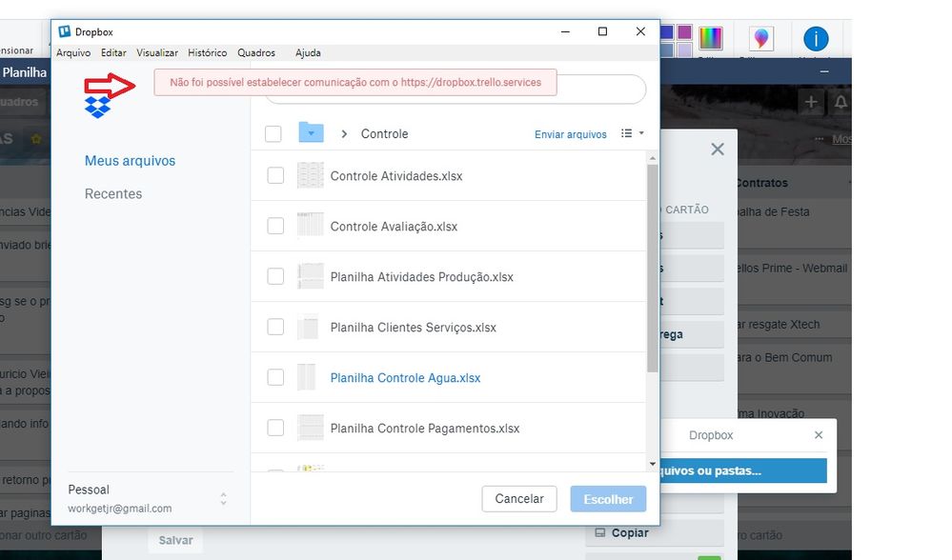This screenshot has height=560, width=952.
Task: Select the Planilha Controle Pagamentos.xlsx name
Action: 425,429
